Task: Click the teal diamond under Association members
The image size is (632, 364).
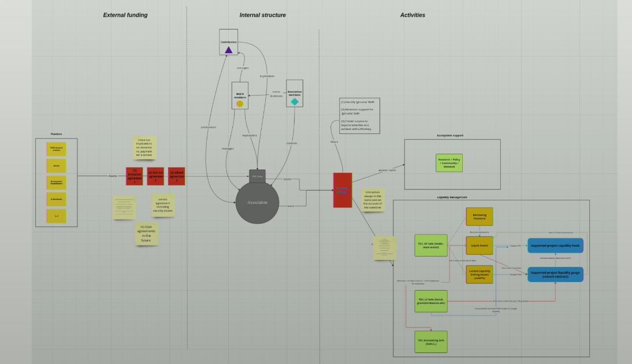Action: 295,102
